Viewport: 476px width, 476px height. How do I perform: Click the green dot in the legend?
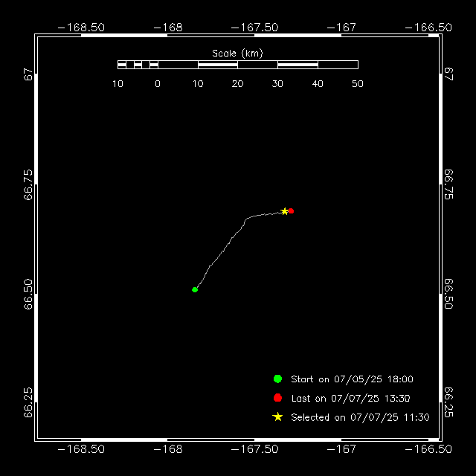277,379
